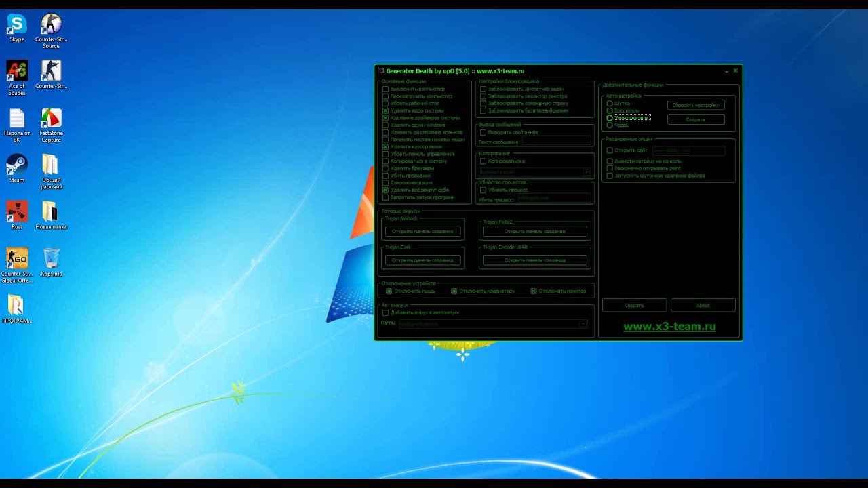Enable the 'Убрать рабочий стол' option

click(386, 104)
